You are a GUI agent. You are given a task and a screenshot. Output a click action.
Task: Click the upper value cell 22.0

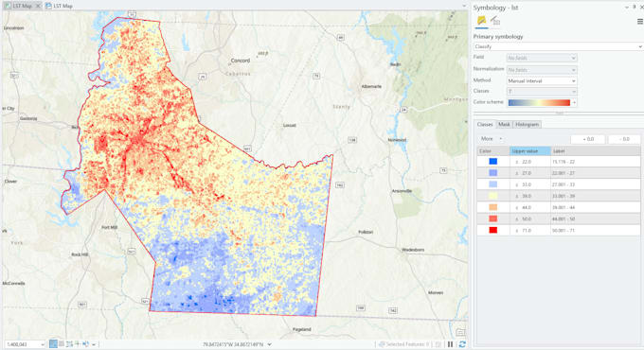pos(529,162)
